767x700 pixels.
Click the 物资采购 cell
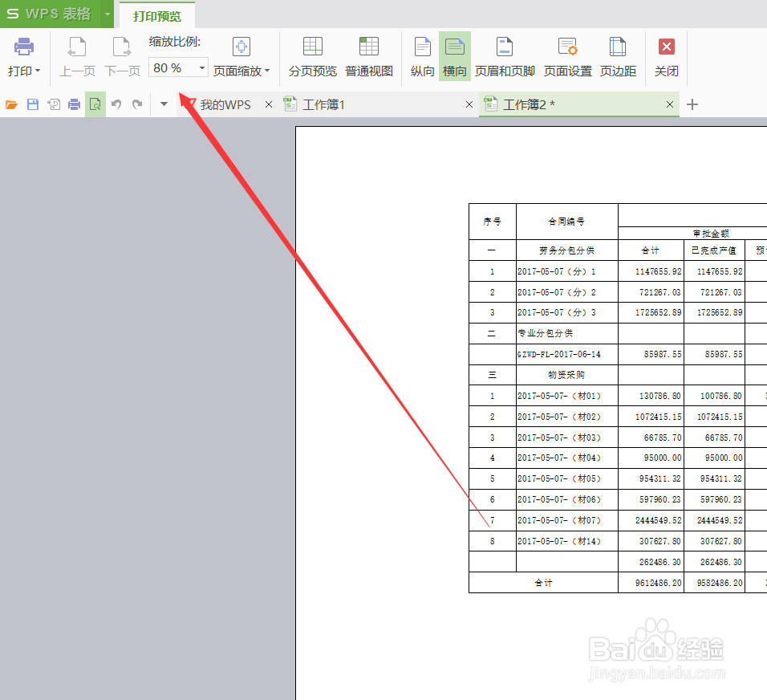tap(567, 374)
